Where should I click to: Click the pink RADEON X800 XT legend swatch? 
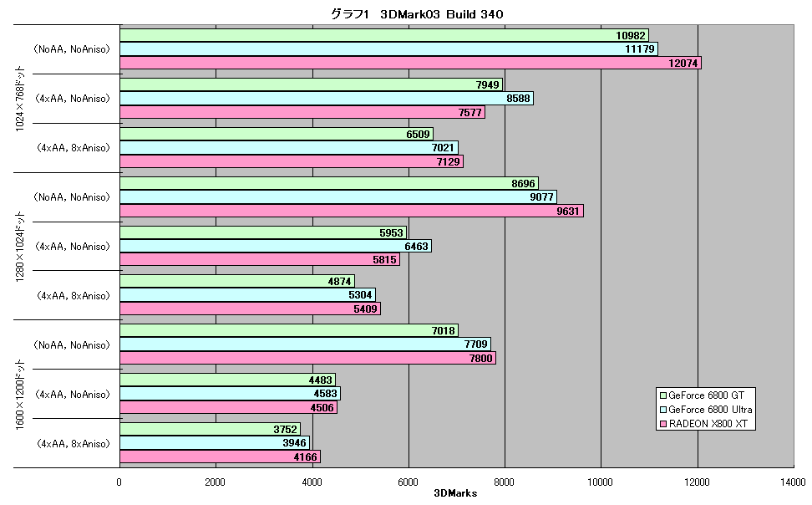click(x=662, y=424)
